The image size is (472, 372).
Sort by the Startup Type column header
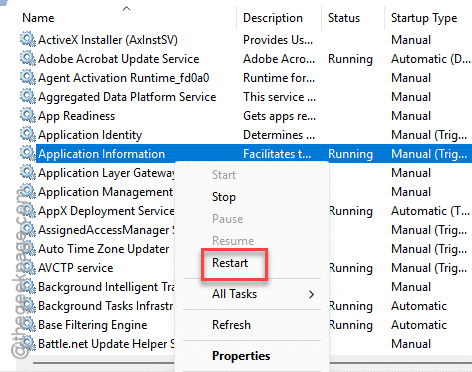(424, 18)
